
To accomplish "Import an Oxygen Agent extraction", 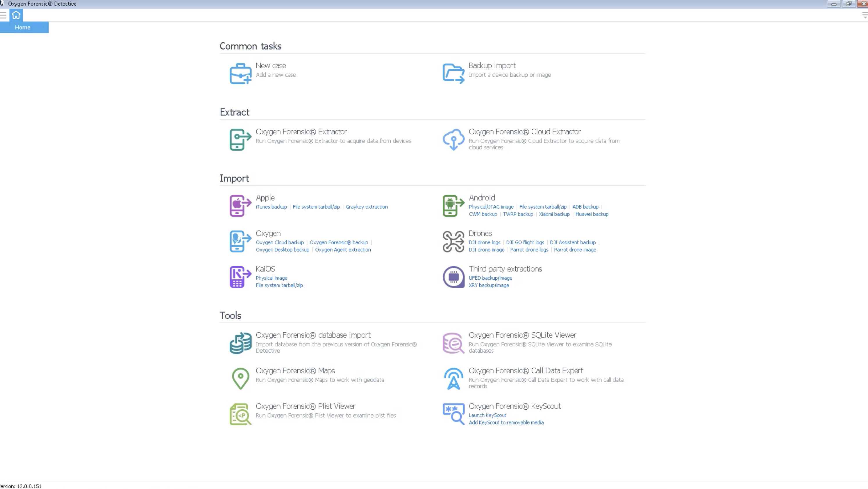I will pos(343,250).
